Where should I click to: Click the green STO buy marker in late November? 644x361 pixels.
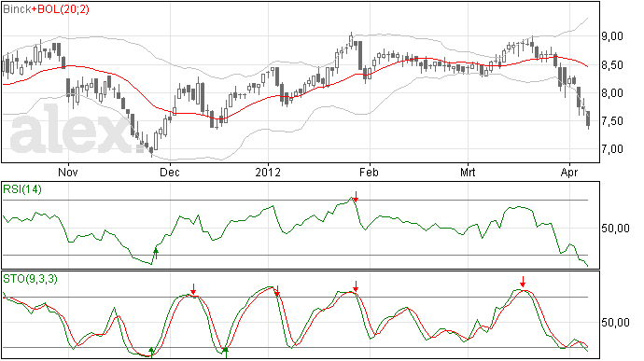(x=151, y=353)
